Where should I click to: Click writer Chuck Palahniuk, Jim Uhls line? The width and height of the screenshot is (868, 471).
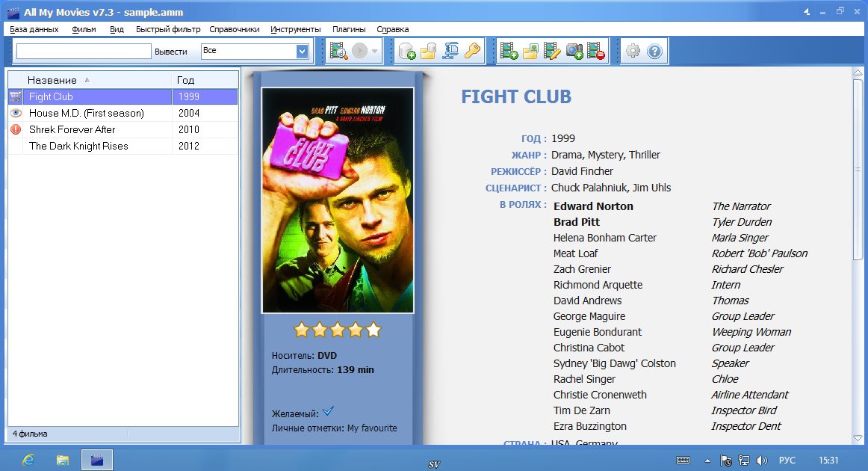611,188
